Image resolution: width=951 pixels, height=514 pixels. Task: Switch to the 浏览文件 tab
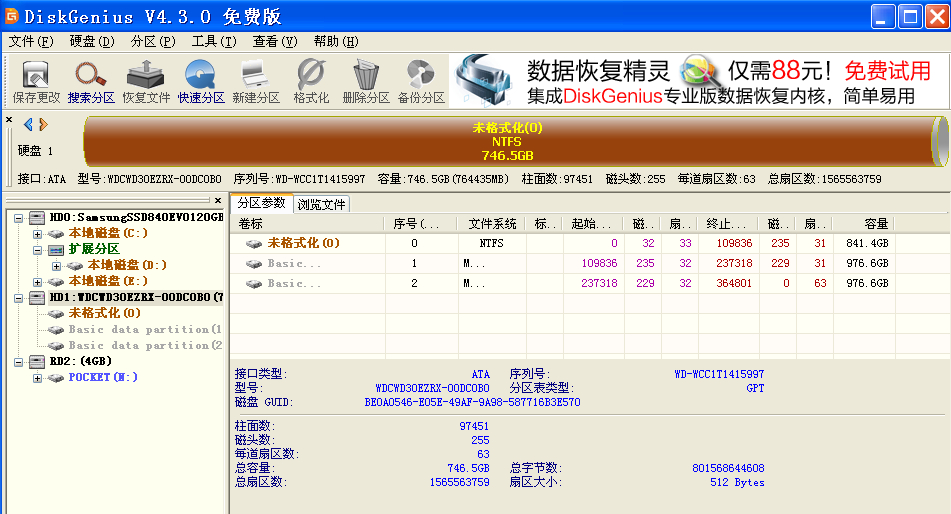321,205
